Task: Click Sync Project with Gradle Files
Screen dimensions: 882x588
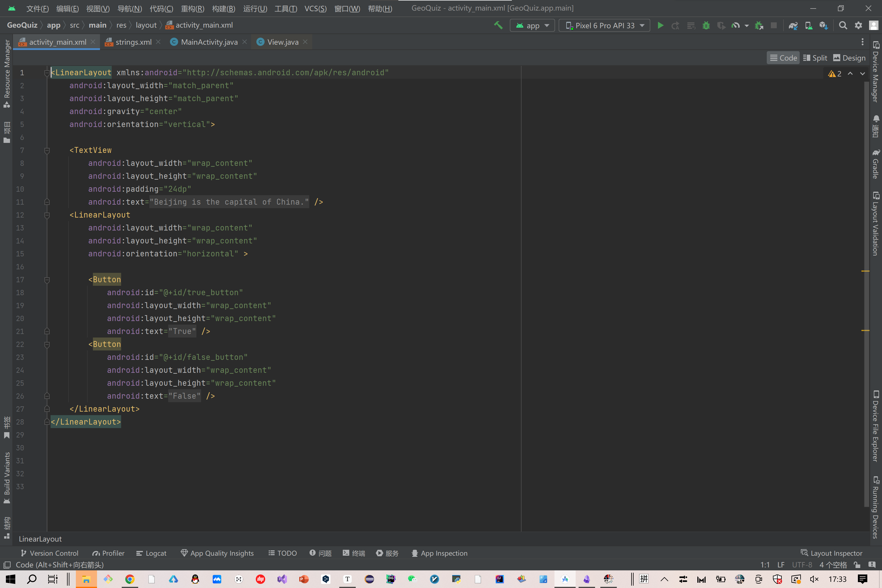Action: coord(793,26)
